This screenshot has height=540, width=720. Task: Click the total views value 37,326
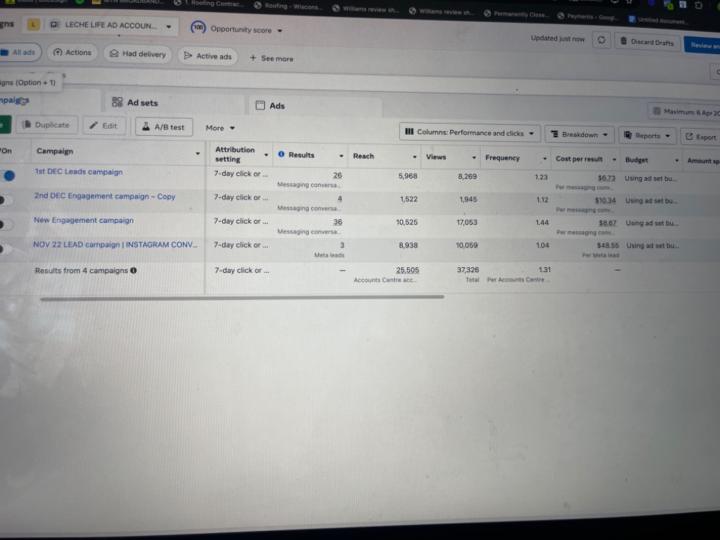coord(467,270)
